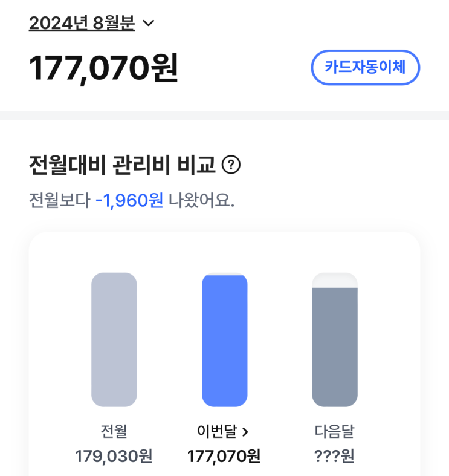Image resolution: width=449 pixels, height=476 pixels.
Task: Tap the large 177,070원 total at top
Action: click(x=103, y=68)
